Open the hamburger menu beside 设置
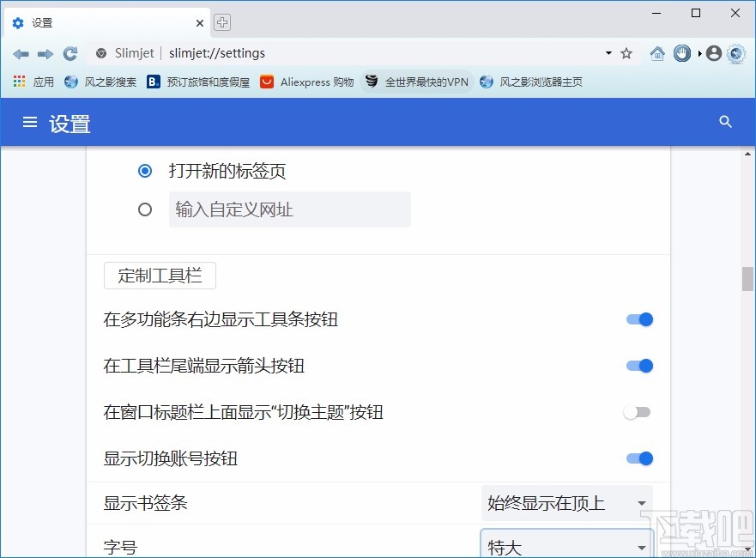Image resolution: width=756 pixels, height=558 pixels. pos(30,122)
